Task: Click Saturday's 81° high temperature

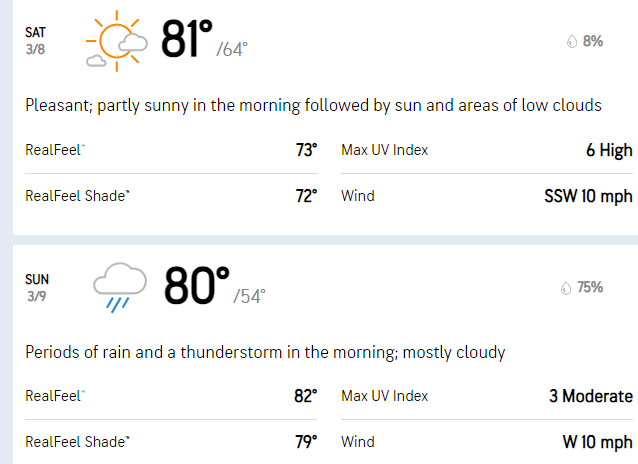Action: click(187, 39)
